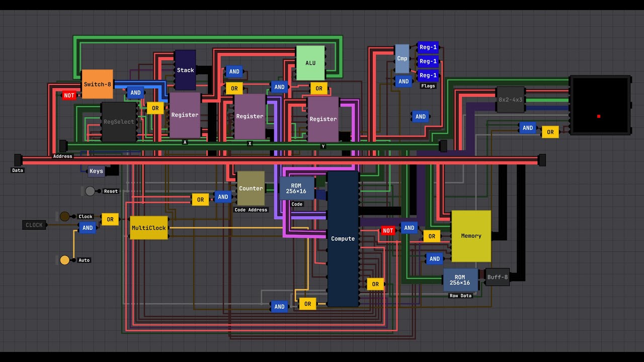Screen dimensions: 644x362
Task: Click the OR gate left of the Memory chip
Action: click(x=432, y=236)
